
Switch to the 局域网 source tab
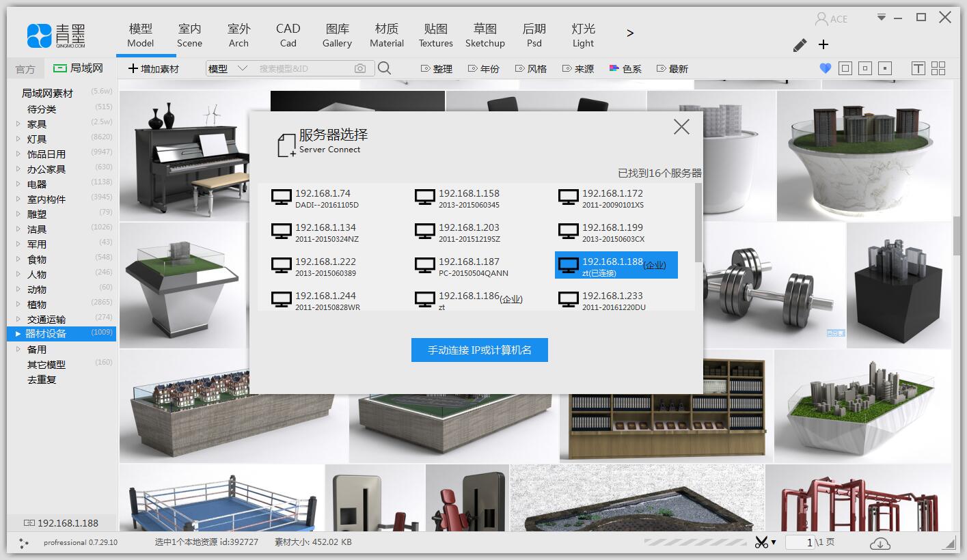point(78,68)
